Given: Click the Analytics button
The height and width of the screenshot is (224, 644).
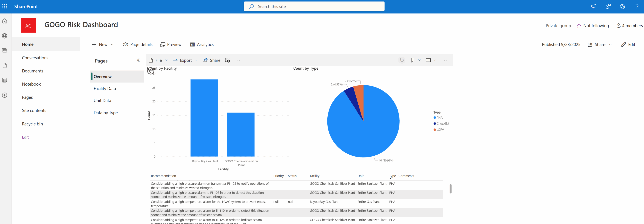Looking at the screenshot, I should pos(202,44).
